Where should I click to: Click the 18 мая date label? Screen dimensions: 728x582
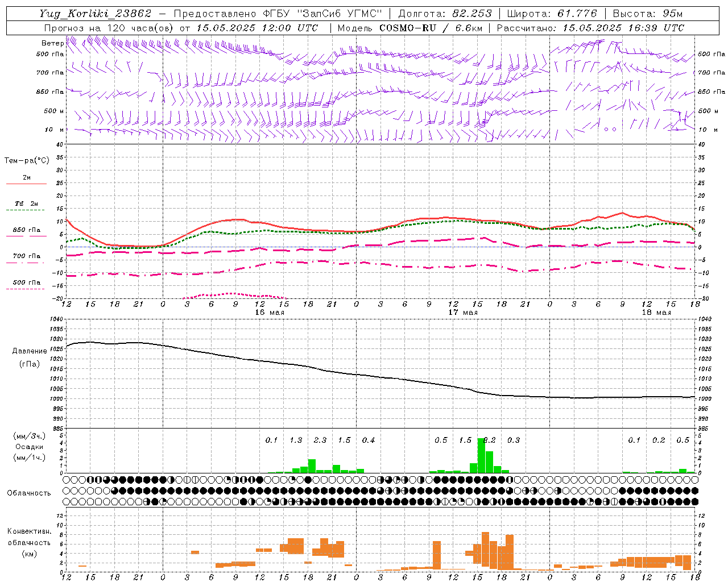[x=656, y=313]
